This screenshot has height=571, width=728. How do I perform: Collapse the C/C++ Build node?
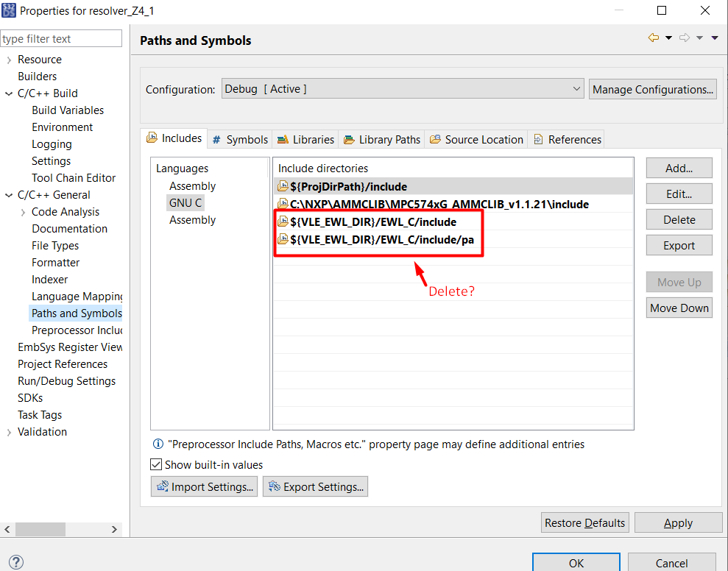[x=9, y=93]
